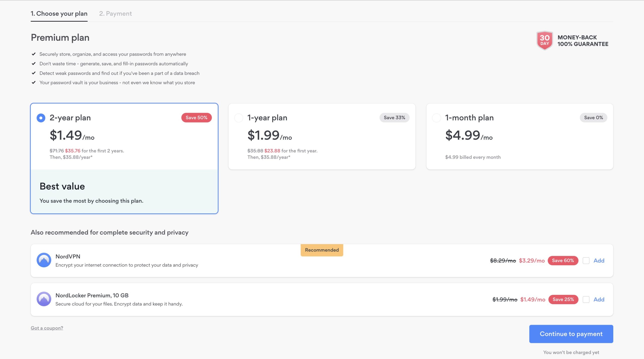The width and height of the screenshot is (644, 359).
Task: Open the Got a coupon link
Action: click(x=47, y=328)
